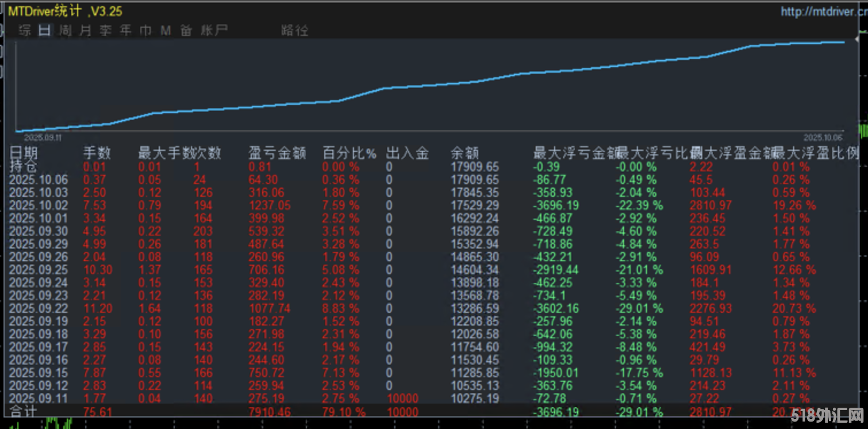Open the 币 currency tab

(x=146, y=30)
